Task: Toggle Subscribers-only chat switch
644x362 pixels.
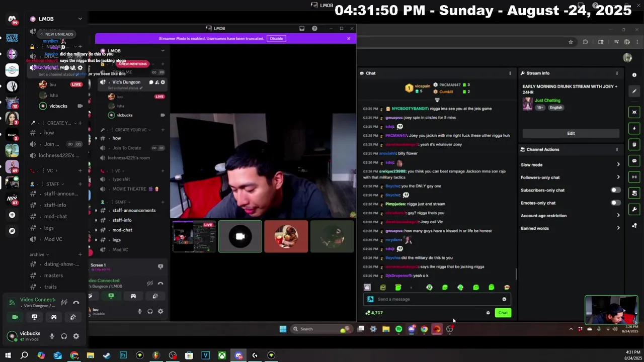Action: coord(615,190)
